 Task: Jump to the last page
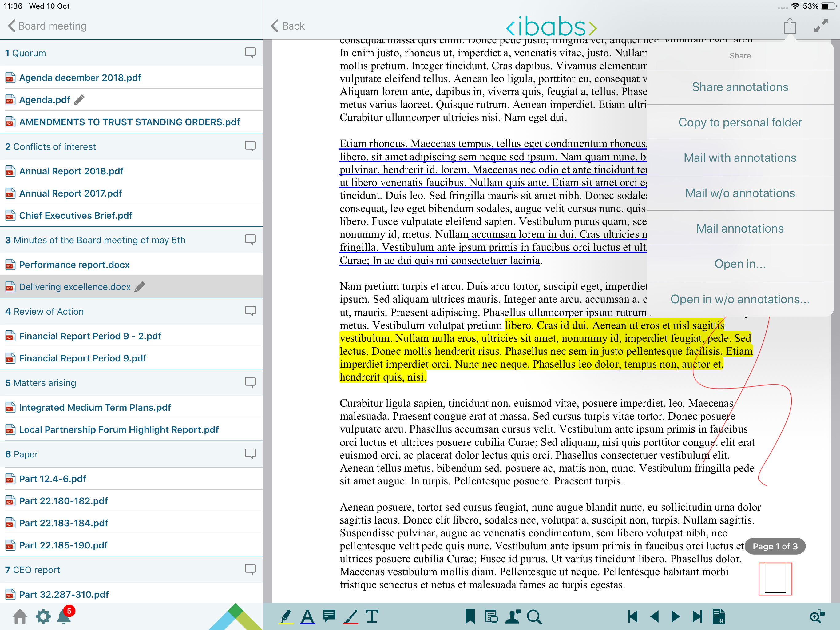(697, 616)
